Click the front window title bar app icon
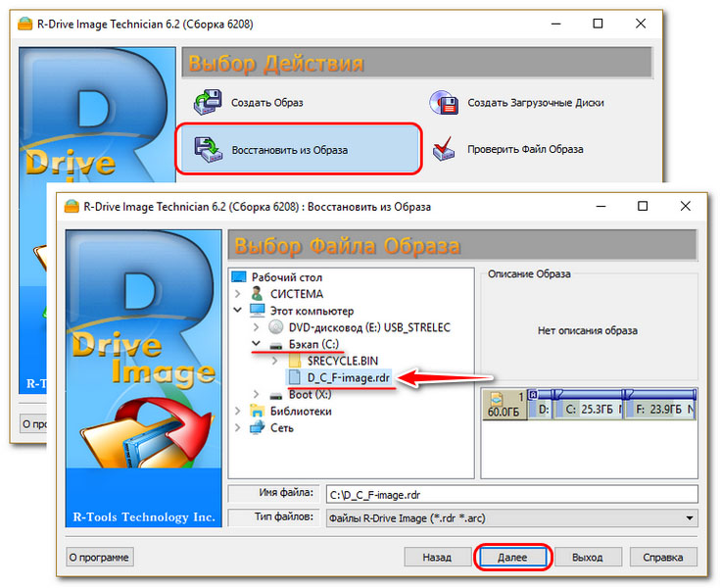This screenshot has height=588, width=720. point(72,207)
